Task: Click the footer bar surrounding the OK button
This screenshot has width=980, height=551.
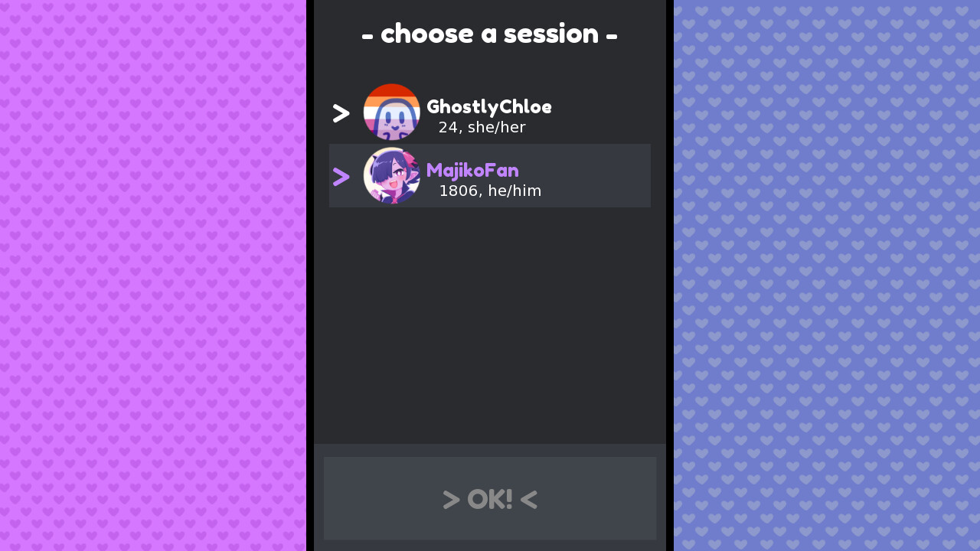Action: (x=490, y=450)
